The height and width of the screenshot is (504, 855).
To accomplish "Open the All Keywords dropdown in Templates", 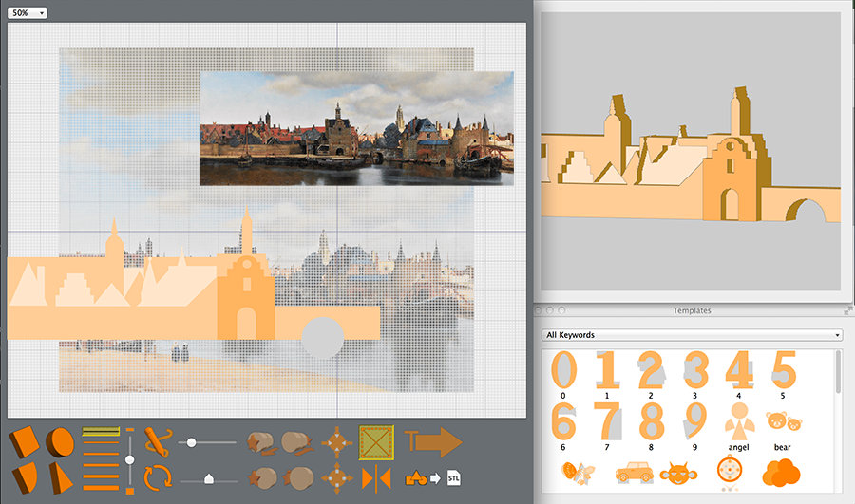I will [x=692, y=334].
